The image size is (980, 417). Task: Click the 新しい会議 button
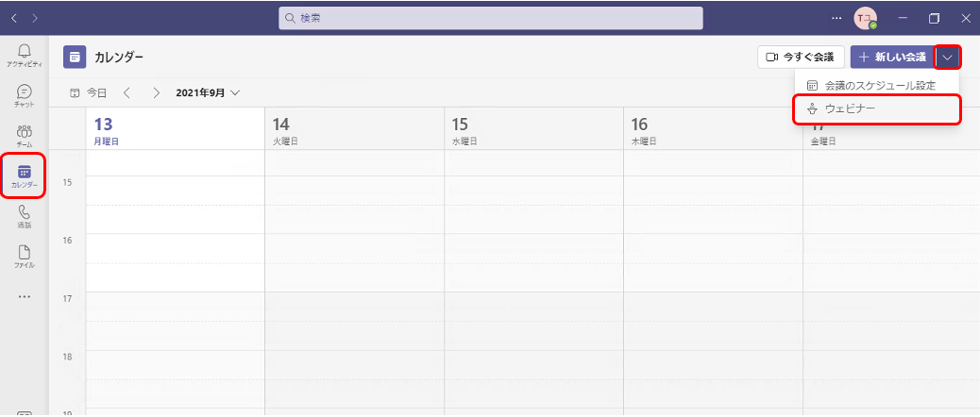pos(892,57)
